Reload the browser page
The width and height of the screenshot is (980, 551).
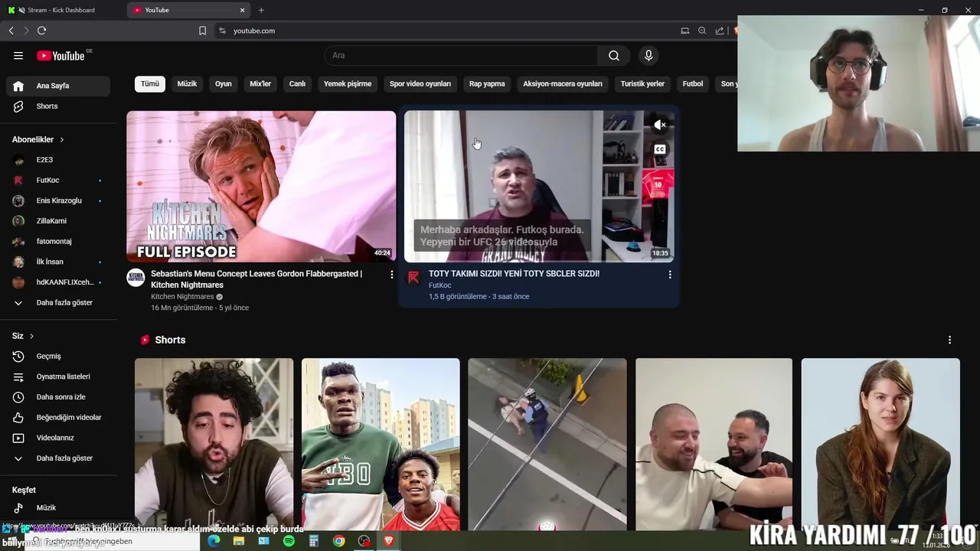pyautogui.click(x=41, y=31)
